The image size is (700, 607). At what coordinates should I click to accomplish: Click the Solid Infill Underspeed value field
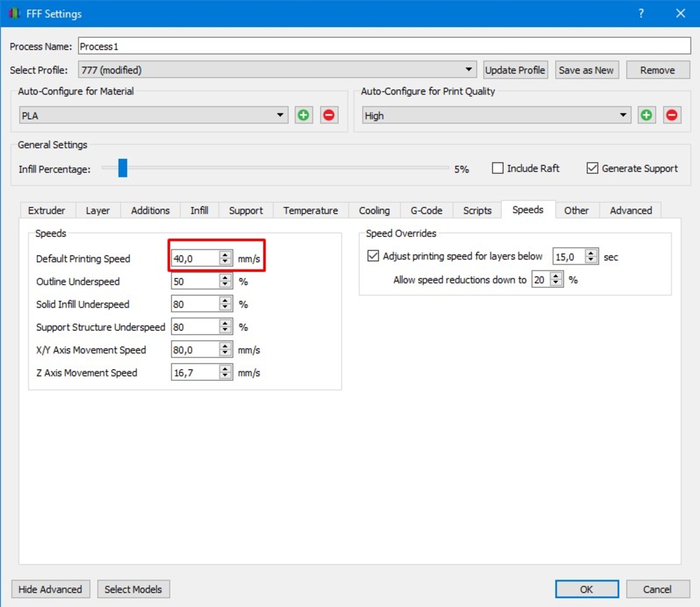pyautogui.click(x=195, y=304)
